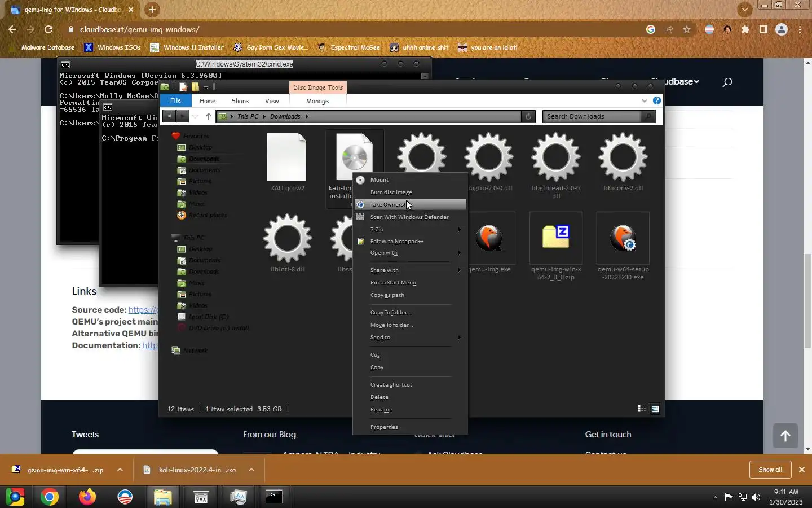Bookmark this page with the star icon

tap(687, 29)
